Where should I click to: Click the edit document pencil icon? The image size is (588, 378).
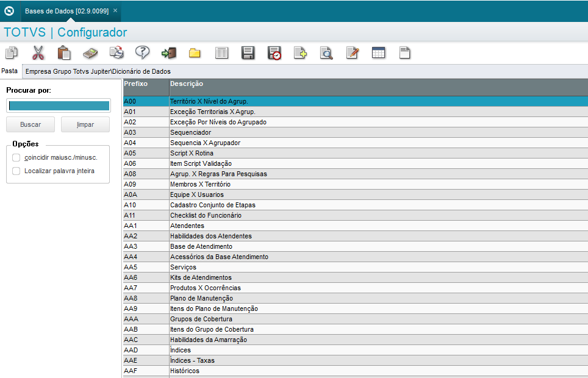(x=353, y=53)
